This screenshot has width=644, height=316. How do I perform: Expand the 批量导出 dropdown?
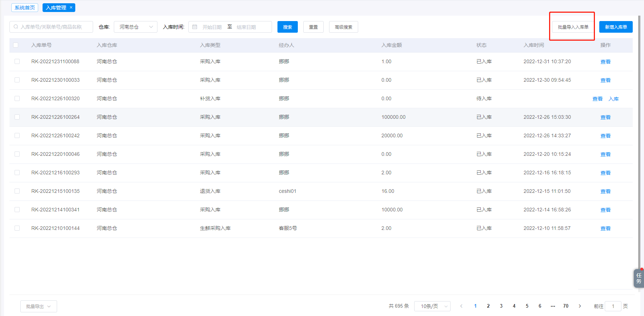tap(39, 306)
